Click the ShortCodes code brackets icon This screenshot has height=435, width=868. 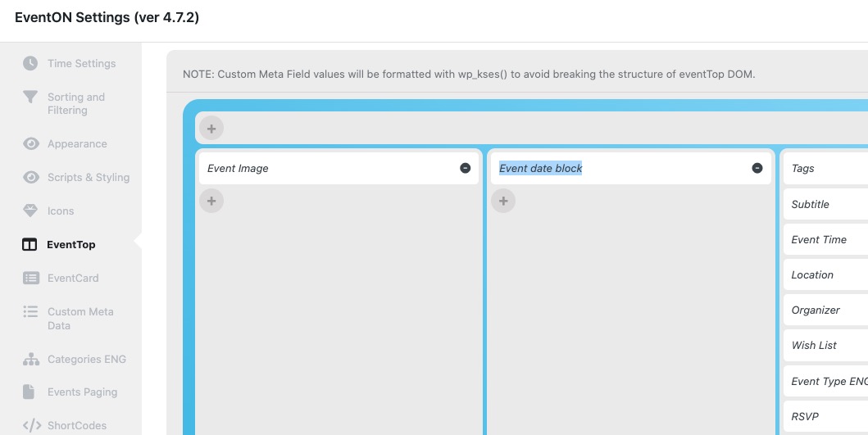pyautogui.click(x=31, y=425)
